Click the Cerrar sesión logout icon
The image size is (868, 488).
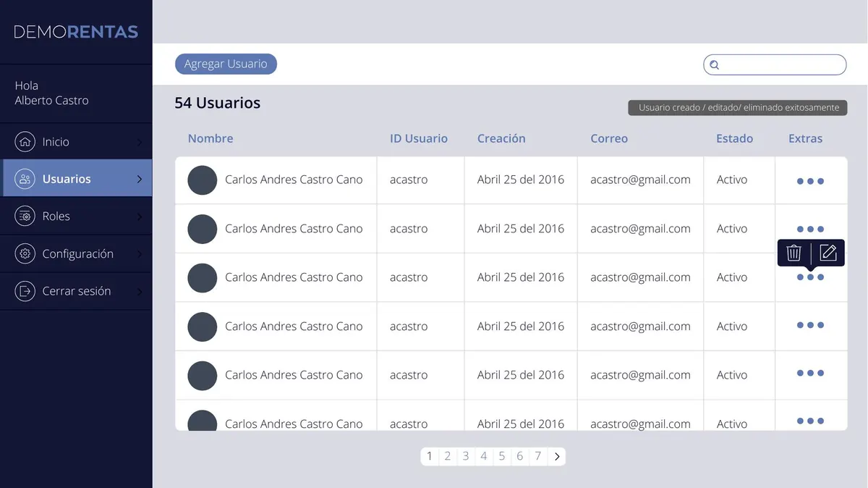(x=25, y=291)
